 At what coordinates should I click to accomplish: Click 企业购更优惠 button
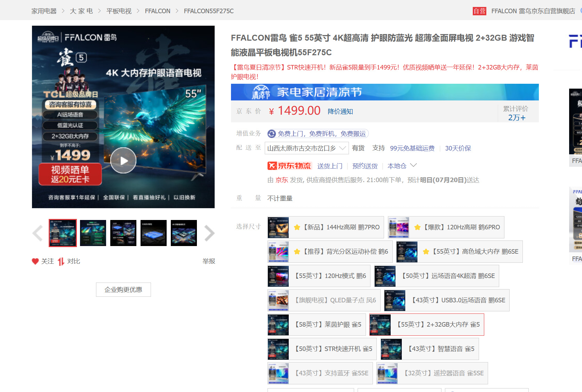(x=123, y=290)
